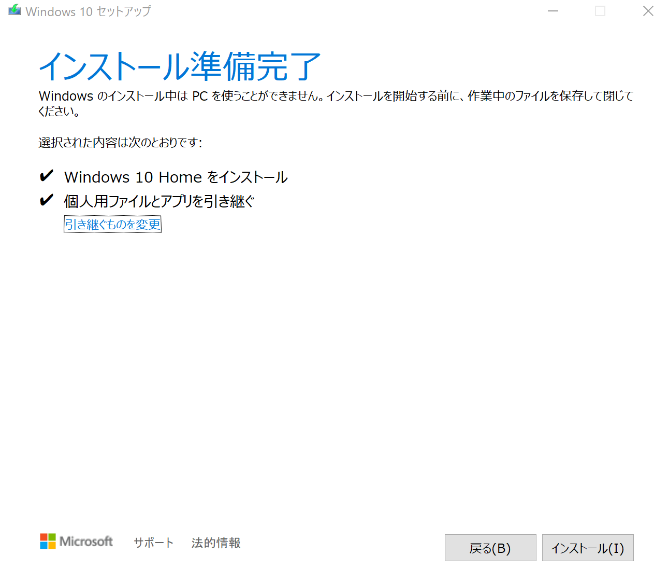This screenshot has width=669, height=584.
Task: Click the text 個人用ファイルとアプリを引き継ぐ
Action: (159, 201)
